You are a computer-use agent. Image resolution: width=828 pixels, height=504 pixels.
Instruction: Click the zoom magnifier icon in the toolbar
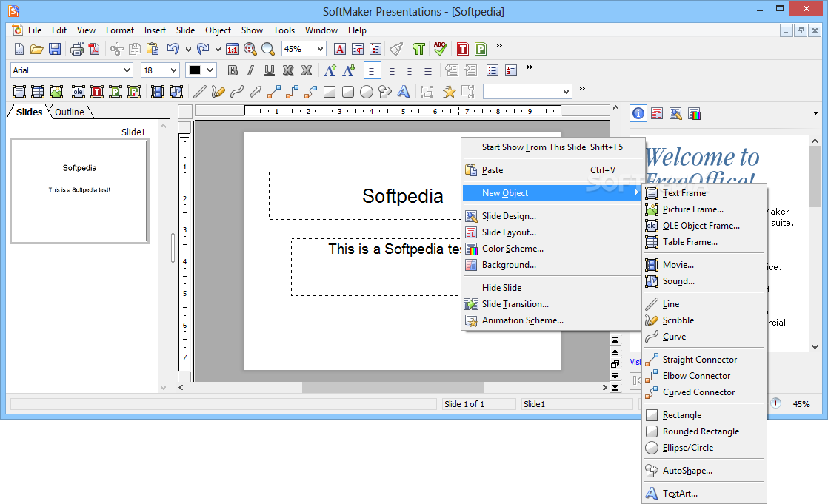pos(268,49)
